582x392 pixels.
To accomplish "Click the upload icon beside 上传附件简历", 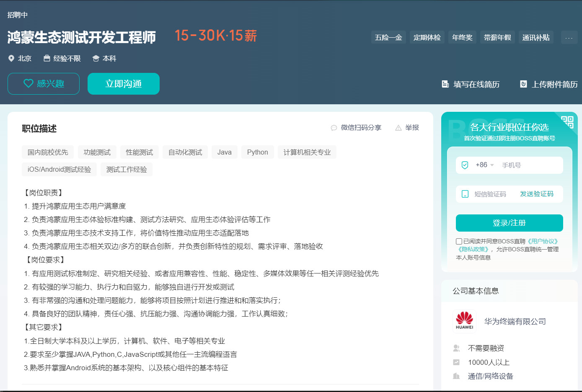I will click(x=523, y=84).
